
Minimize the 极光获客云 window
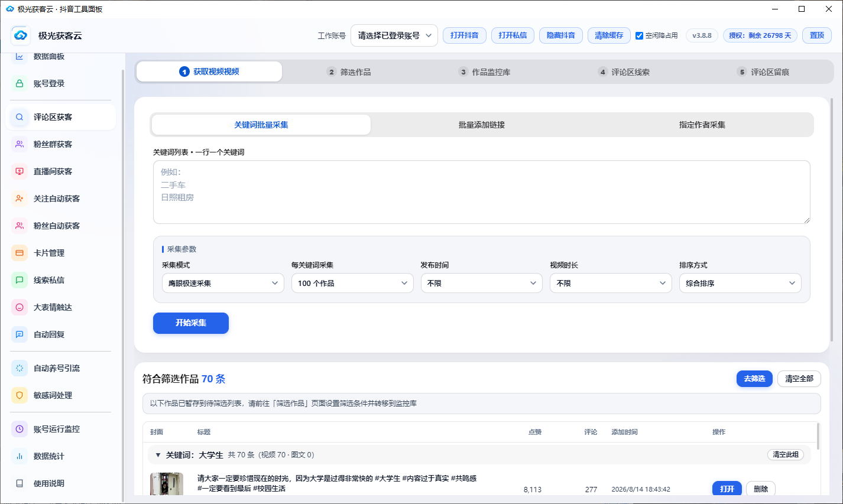click(x=774, y=9)
